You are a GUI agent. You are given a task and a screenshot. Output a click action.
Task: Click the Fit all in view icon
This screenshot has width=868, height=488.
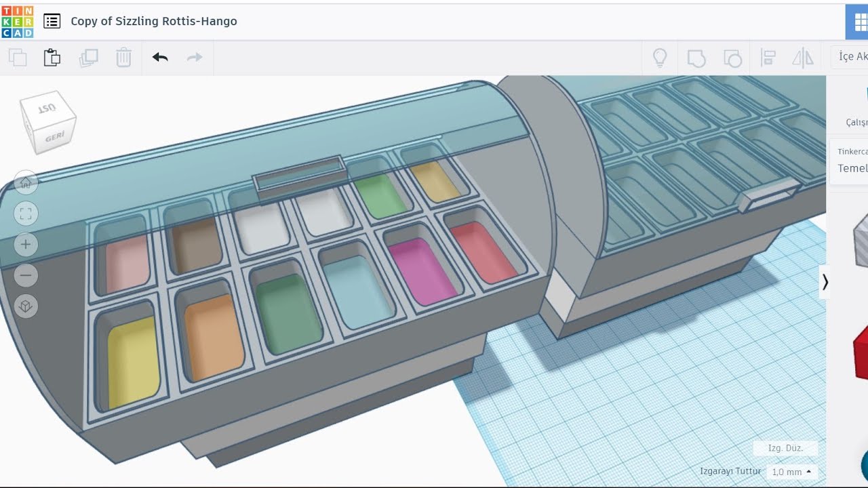pos(26,214)
